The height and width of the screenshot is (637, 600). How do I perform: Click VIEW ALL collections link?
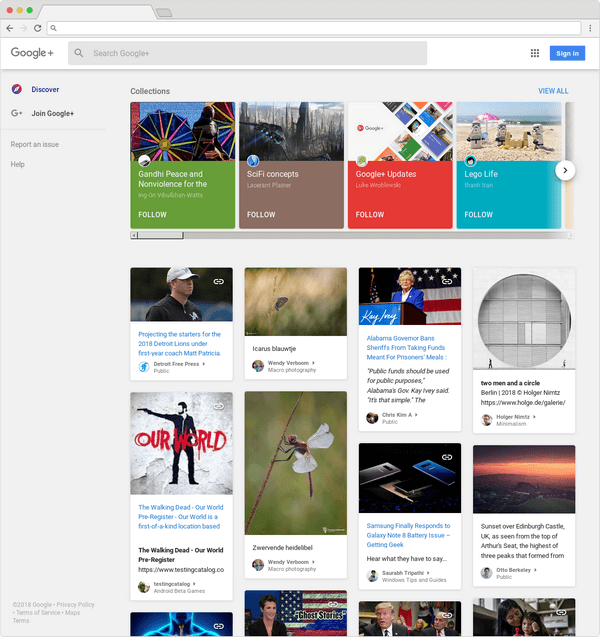point(553,91)
